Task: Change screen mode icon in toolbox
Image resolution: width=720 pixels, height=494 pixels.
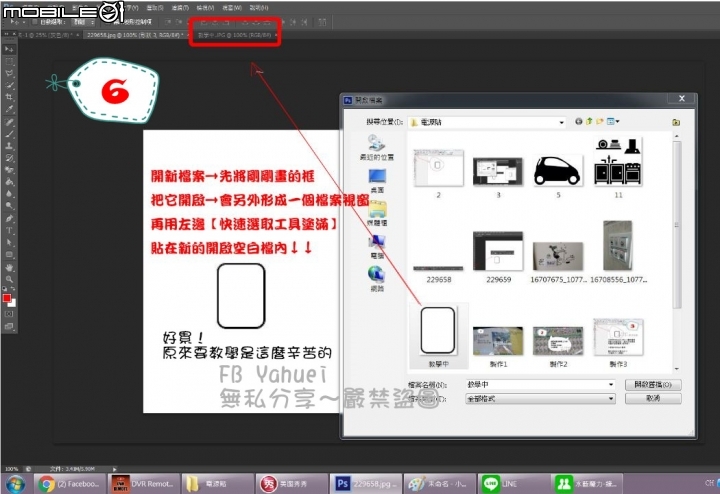Action: [x=9, y=326]
